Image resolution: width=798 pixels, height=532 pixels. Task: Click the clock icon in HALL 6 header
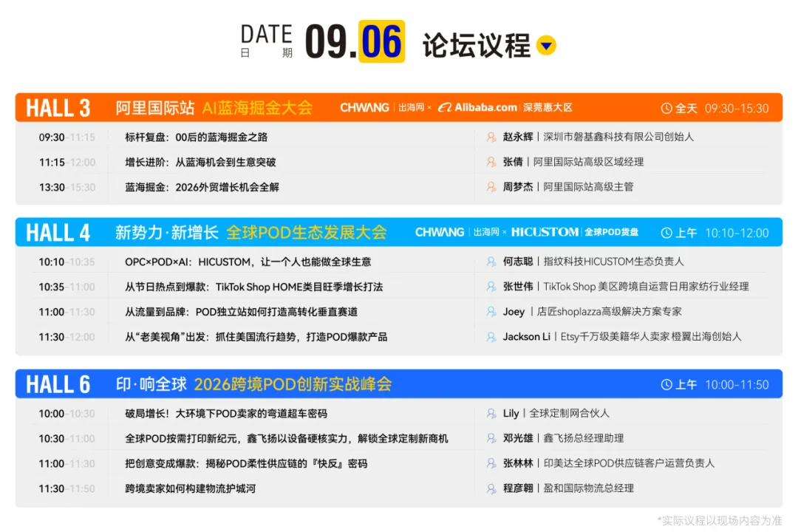click(666, 384)
